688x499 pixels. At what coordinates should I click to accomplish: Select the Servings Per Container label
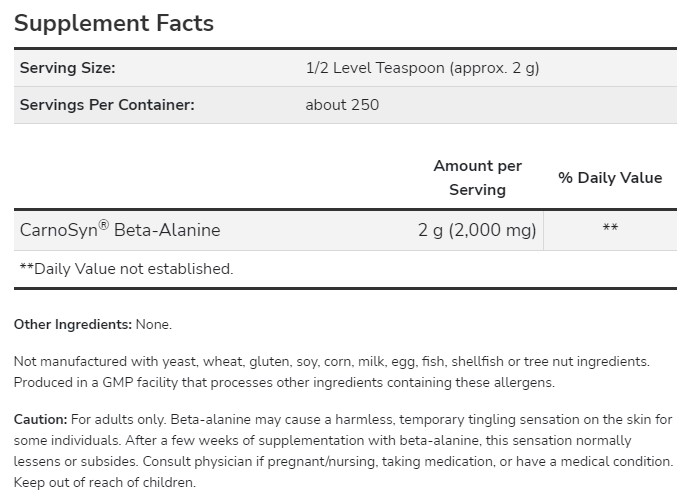[x=107, y=105]
